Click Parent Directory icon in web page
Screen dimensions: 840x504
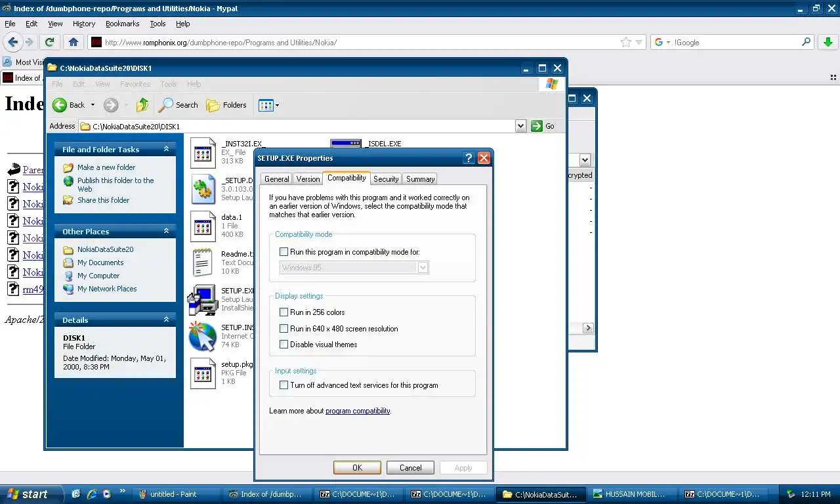click(13, 170)
